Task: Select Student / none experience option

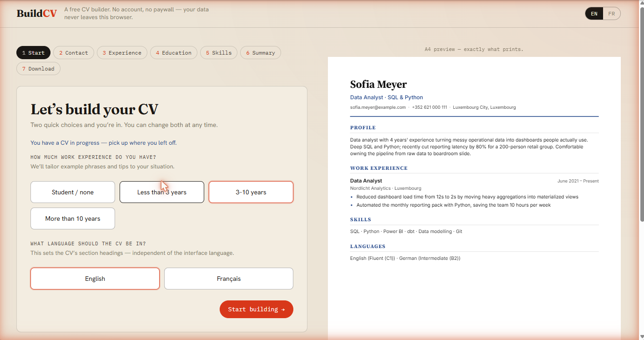Action: [73, 192]
